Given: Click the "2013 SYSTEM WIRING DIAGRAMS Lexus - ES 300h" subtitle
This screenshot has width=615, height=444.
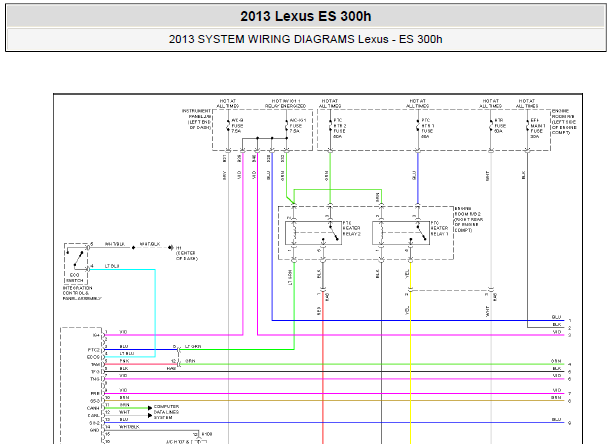Looking at the screenshot, I should point(306,39).
